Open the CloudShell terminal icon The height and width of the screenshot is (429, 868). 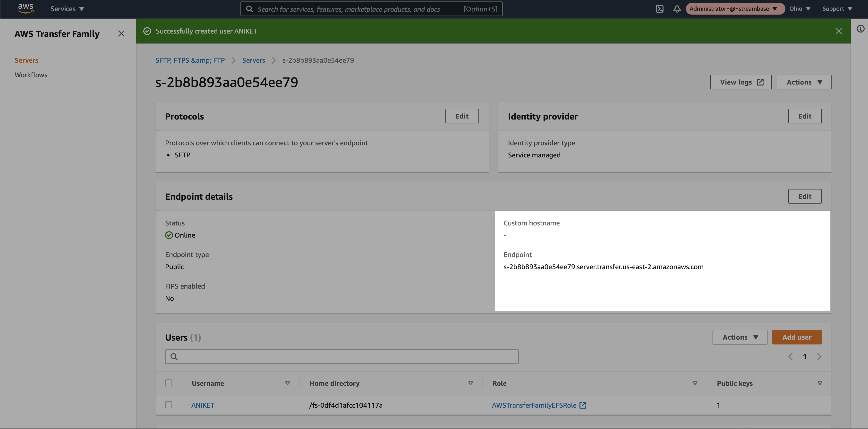pos(659,9)
